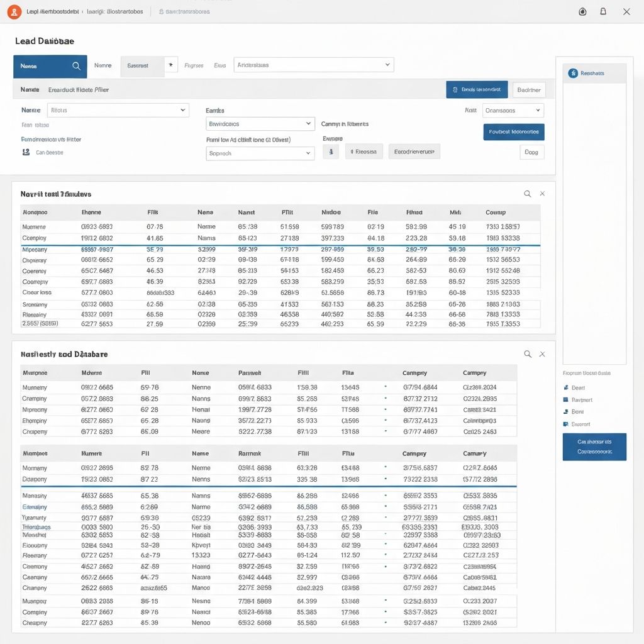Click the Results icon atop the sidebar panel
The width and height of the screenshot is (644, 644).
click(573, 73)
